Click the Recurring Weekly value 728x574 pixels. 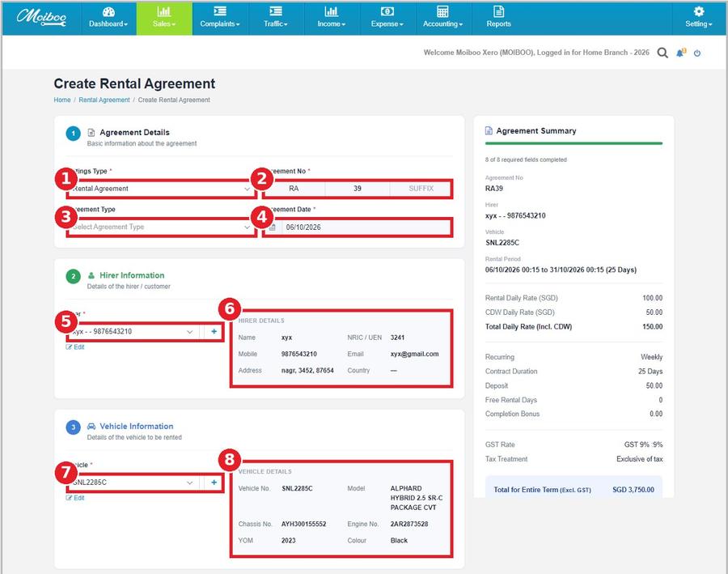[652, 357]
